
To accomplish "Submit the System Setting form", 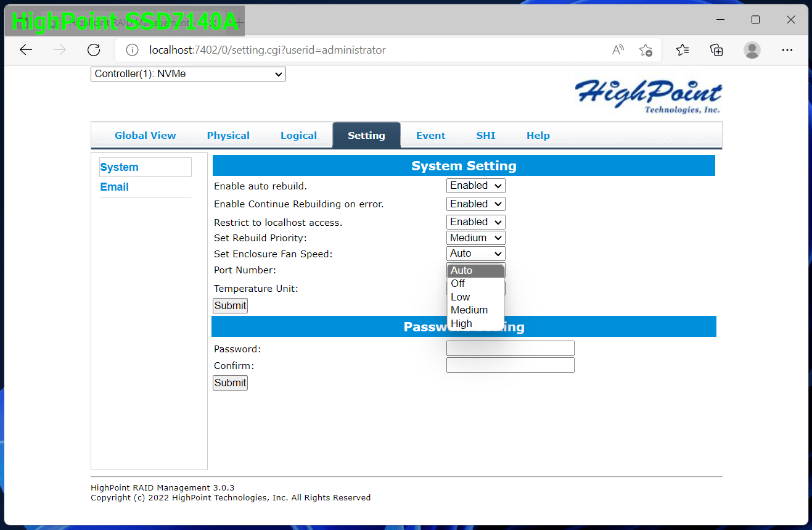I will (x=230, y=305).
